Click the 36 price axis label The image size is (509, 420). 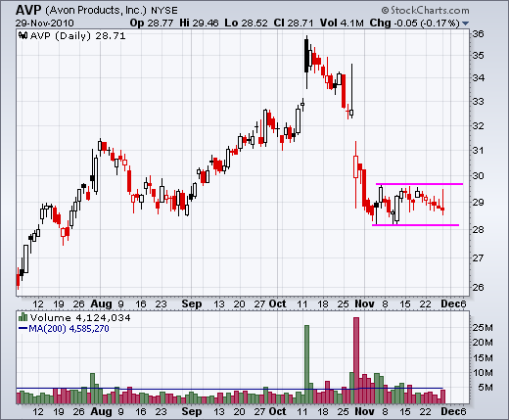479,34
